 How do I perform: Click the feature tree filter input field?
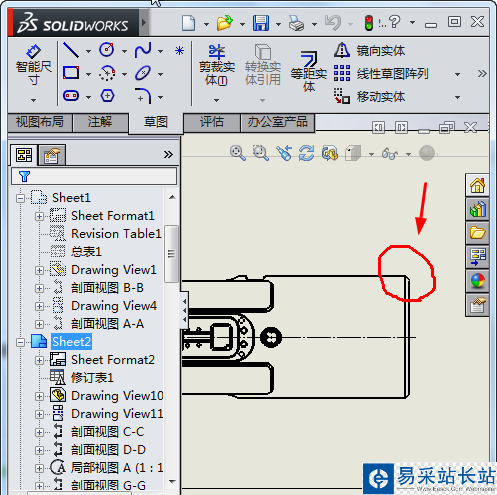[94, 176]
